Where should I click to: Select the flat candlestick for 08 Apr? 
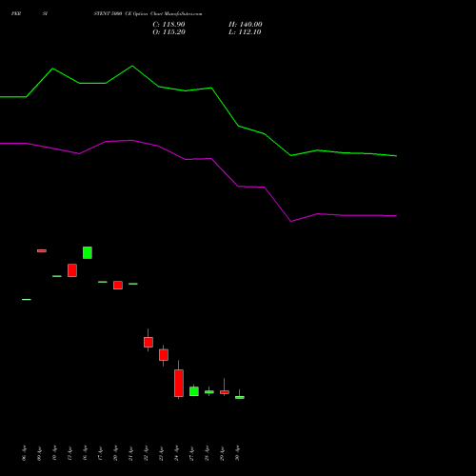tap(27, 299)
